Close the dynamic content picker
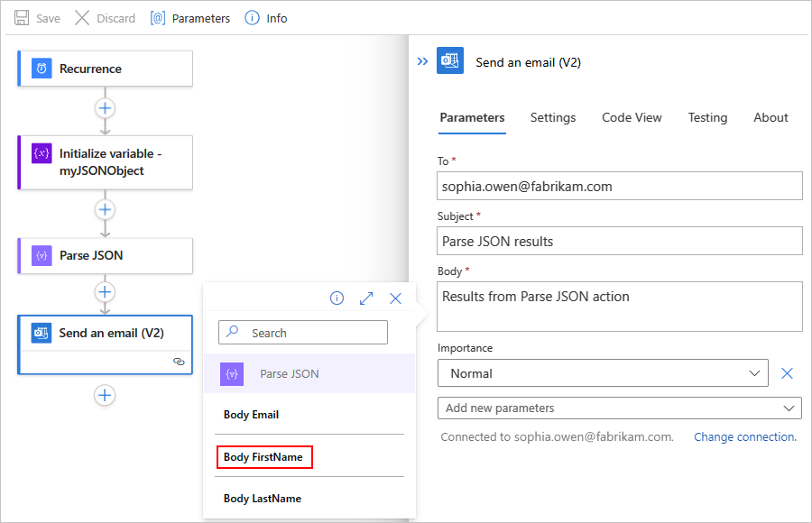The height and width of the screenshot is (523, 812). [x=395, y=298]
